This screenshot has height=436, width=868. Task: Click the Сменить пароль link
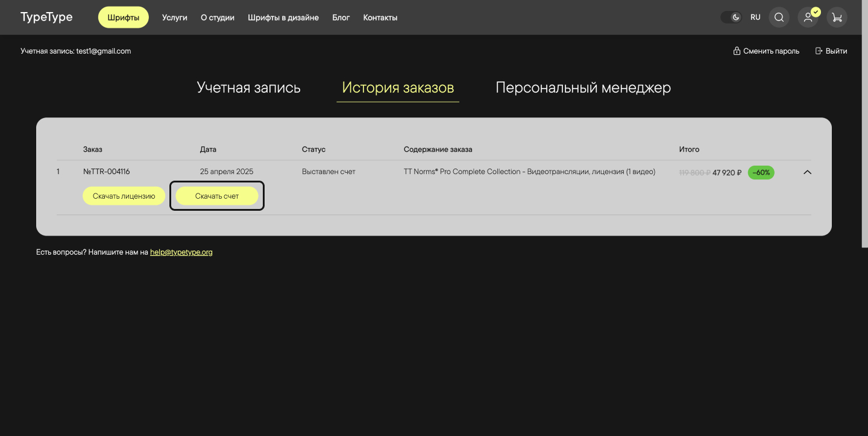[x=766, y=51]
